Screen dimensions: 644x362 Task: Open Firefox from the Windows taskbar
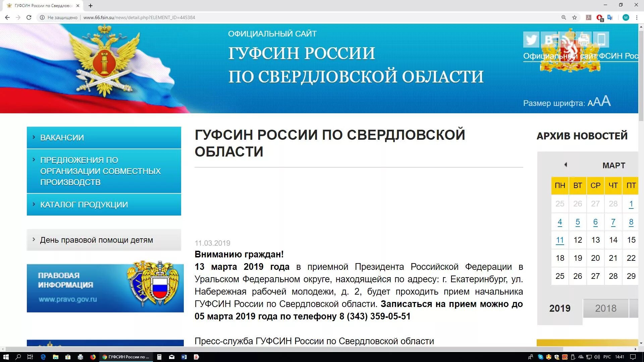pos(93,357)
